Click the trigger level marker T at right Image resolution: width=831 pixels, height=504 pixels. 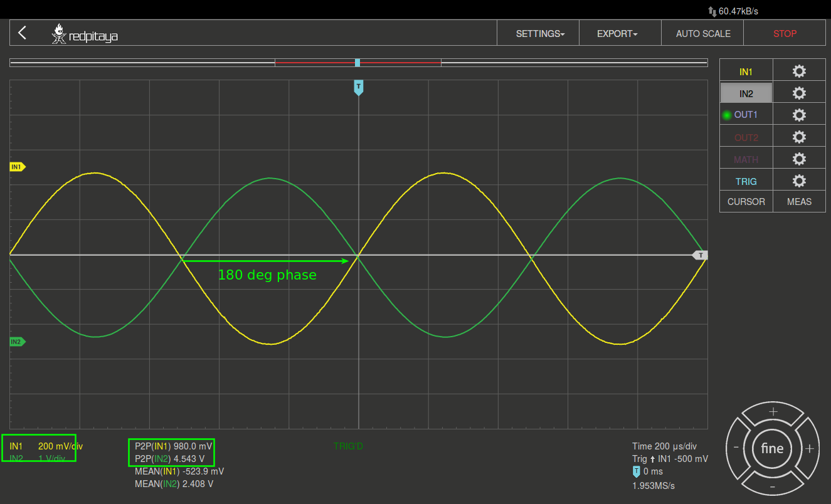pyautogui.click(x=701, y=255)
